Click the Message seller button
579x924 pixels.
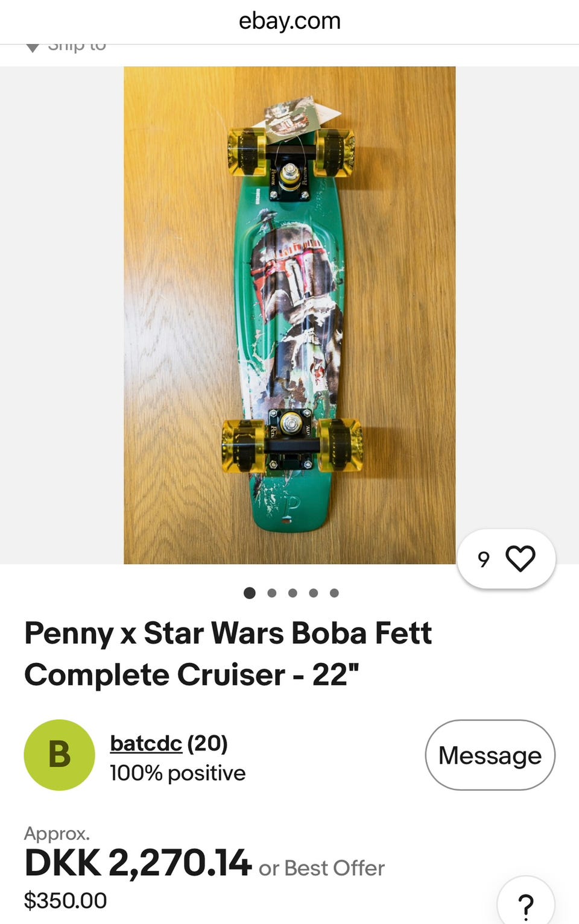490,755
